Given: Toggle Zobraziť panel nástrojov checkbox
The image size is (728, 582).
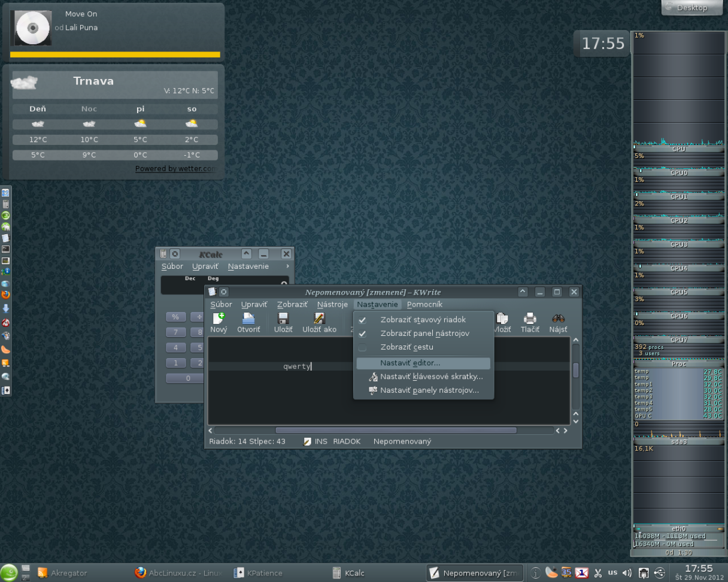Looking at the screenshot, I should [x=362, y=334].
